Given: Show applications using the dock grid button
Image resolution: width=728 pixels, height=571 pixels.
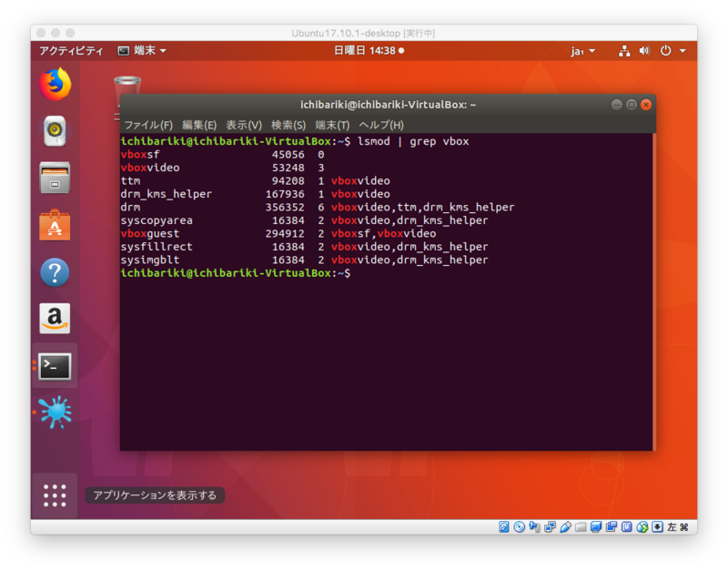Looking at the screenshot, I should coord(55,495).
